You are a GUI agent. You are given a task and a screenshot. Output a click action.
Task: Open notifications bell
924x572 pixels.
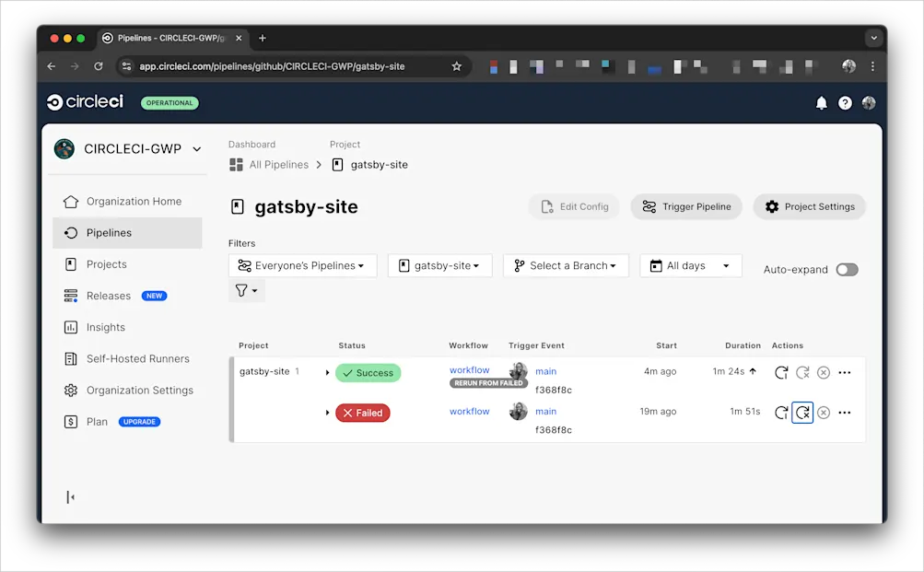[x=822, y=103]
